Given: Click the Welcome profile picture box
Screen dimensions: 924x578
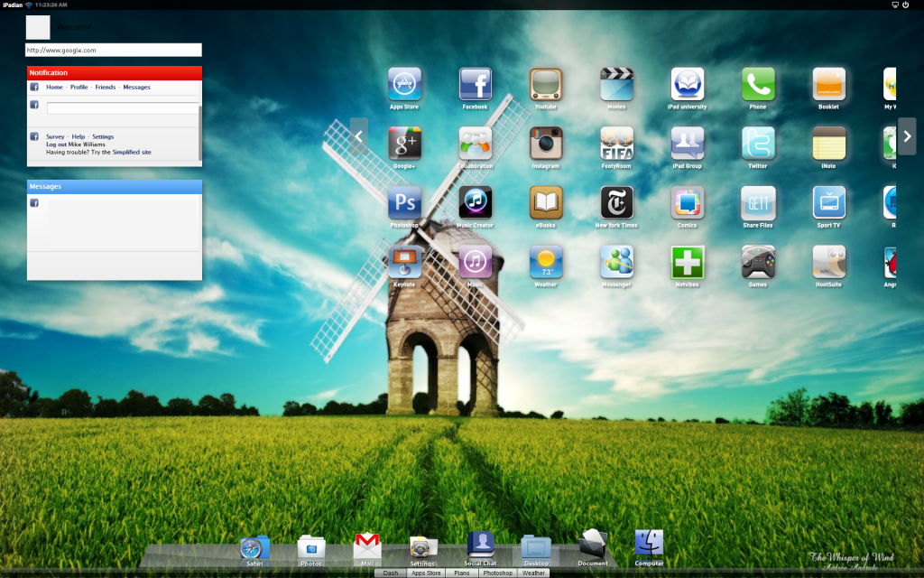Looking at the screenshot, I should click(38, 28).
